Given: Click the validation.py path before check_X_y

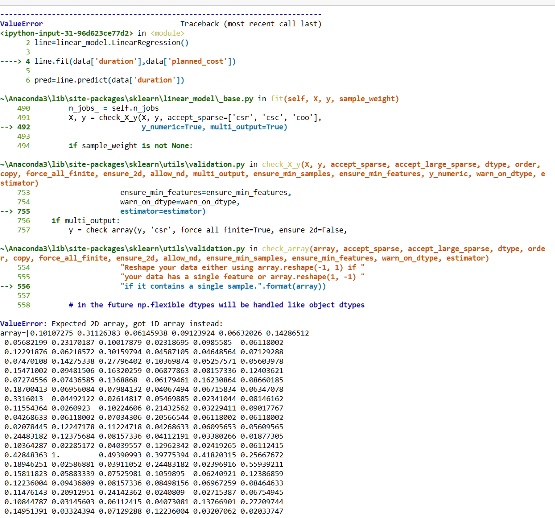Looking at the screenshot, I should pyautogui.click(x=122, y=164).
